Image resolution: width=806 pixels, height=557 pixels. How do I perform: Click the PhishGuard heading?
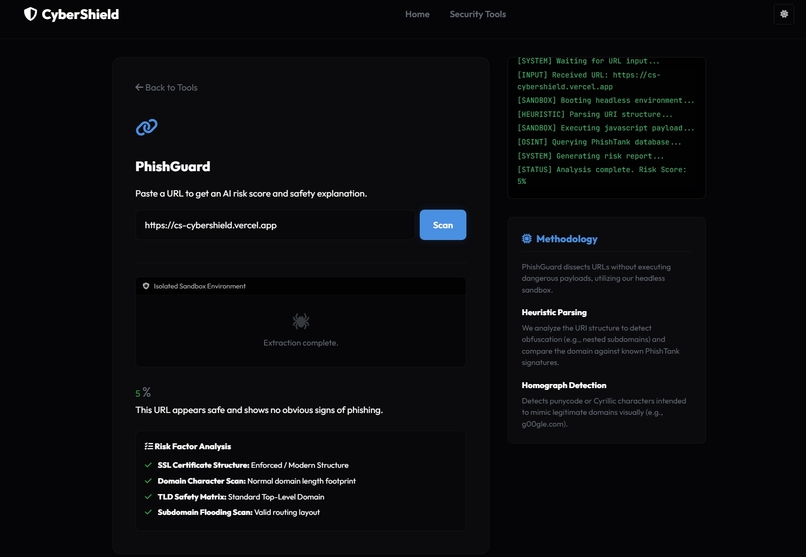[x=173, y=166]
